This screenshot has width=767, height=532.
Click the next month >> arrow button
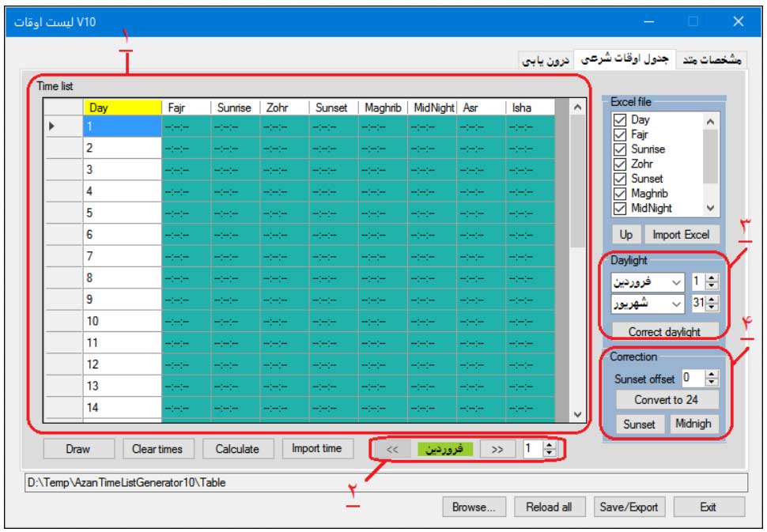pyautogui.click(x=497, y=449)
